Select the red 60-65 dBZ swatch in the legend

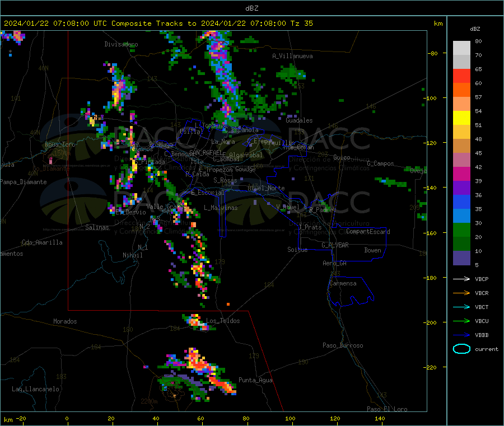tap(461, 76)
